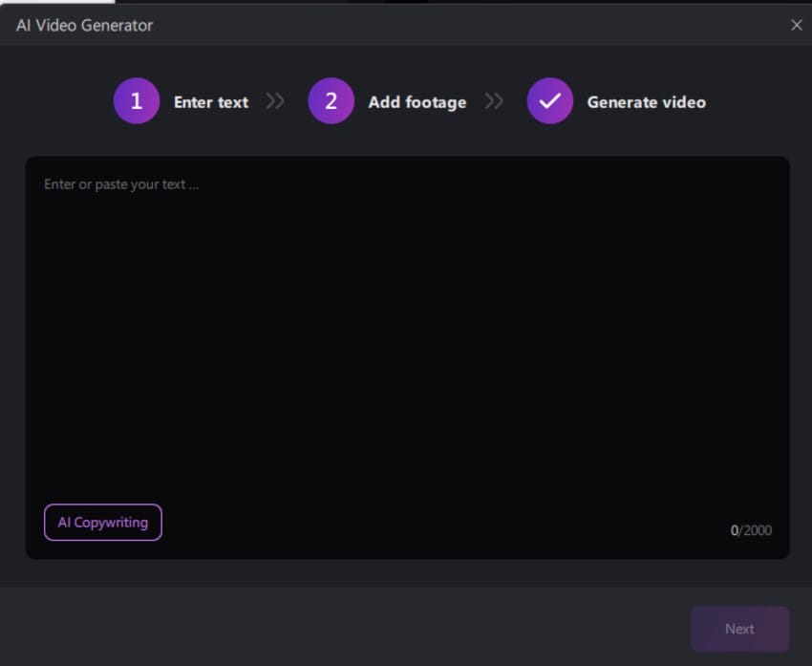
Task: Click the purple checkmark icon for Generate video
Action: 549,101
